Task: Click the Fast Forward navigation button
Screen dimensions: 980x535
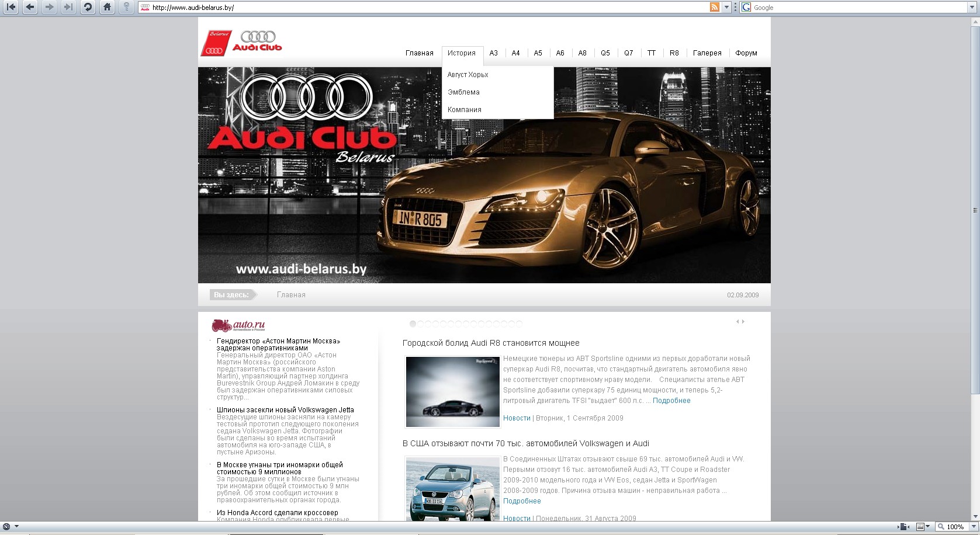Action: [68, 7]
